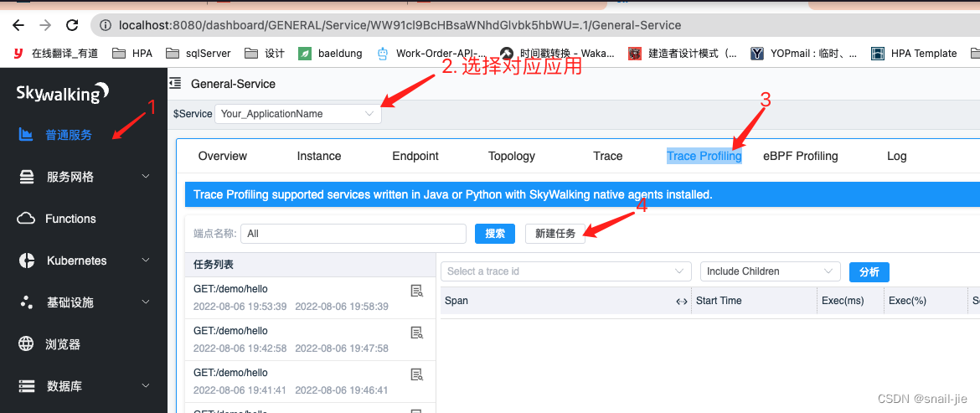Click the 基础设施 sidebar icon
This screenshot has width=980, height=413.
26,302
